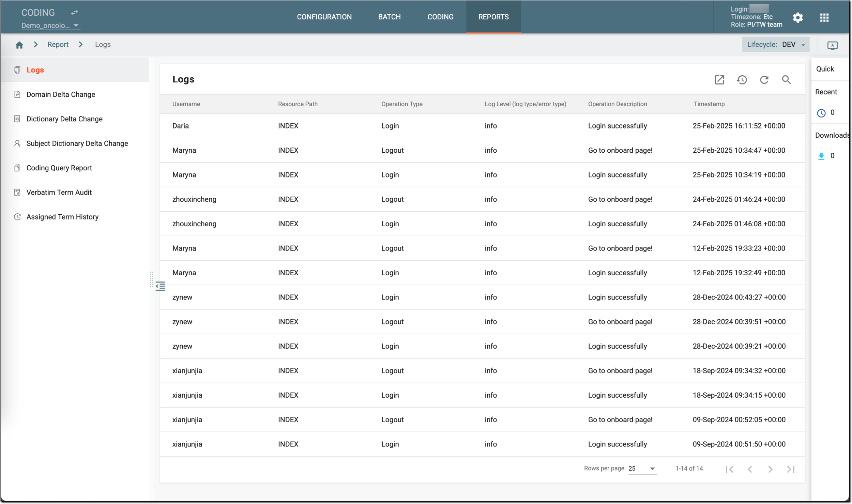
Task: Open the apps grid menu icon
Action: click(824, 17)
